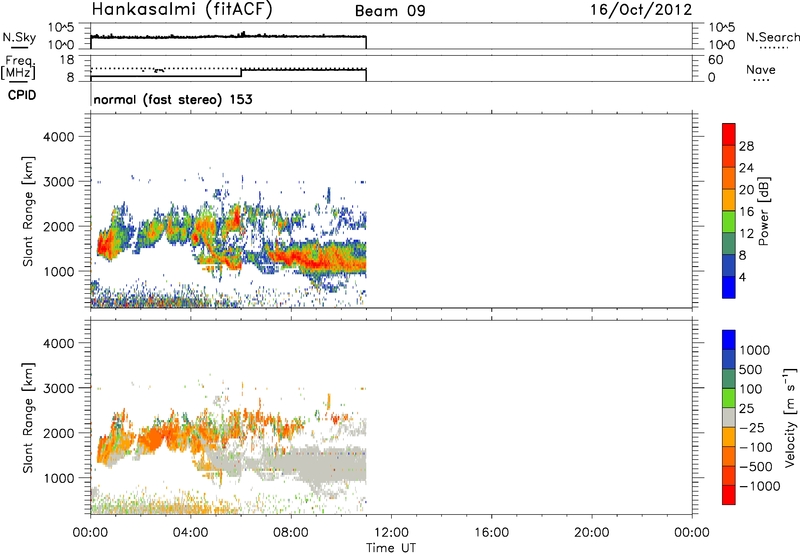Select the -500 label on Velocity colorbar
Screen dimensions: 800x554
756,467
